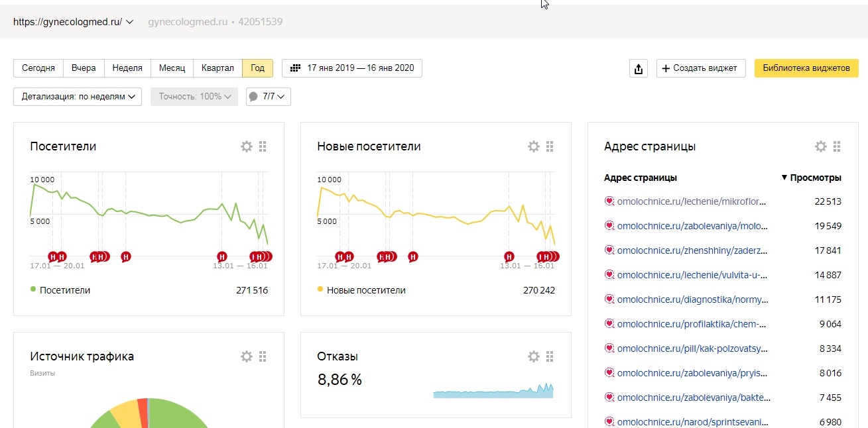The height and width of the screenshot is (428, 868).
Task: Click the Отказы sparkline chart
Action: click(x=493, y=390)
